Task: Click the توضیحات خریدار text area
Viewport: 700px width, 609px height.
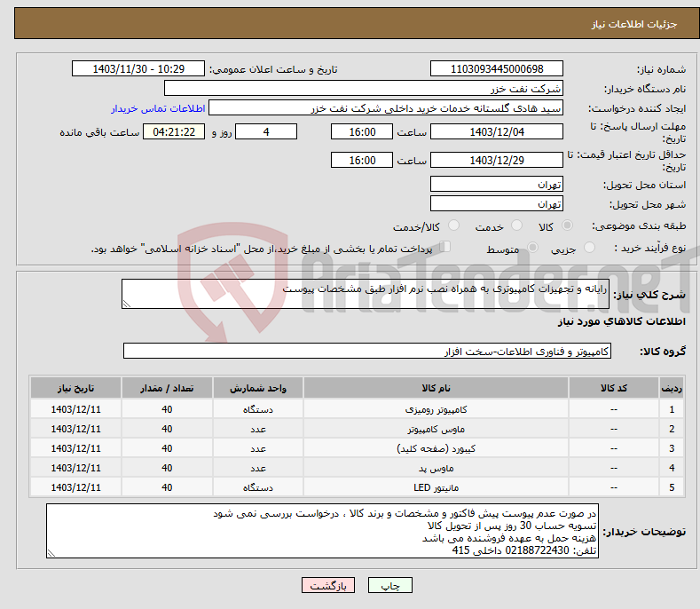Action: (322, 531)
